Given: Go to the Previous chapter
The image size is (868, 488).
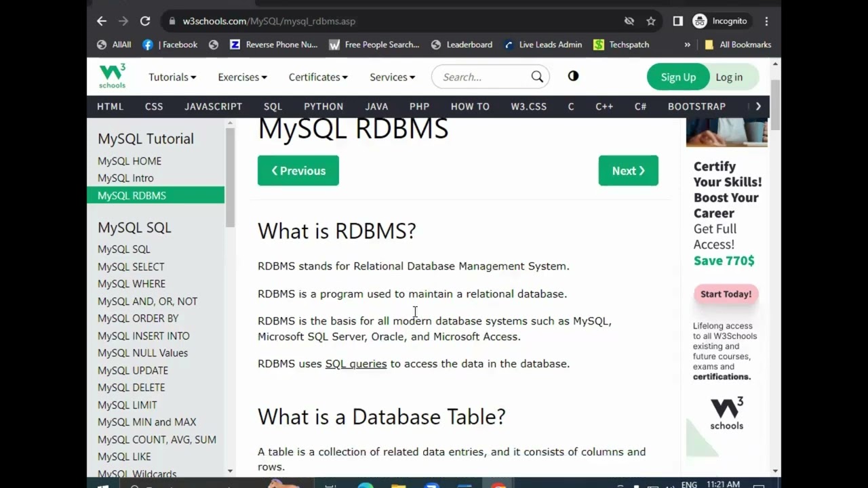Looking at the screenshot, I should (x=298, y=171).
